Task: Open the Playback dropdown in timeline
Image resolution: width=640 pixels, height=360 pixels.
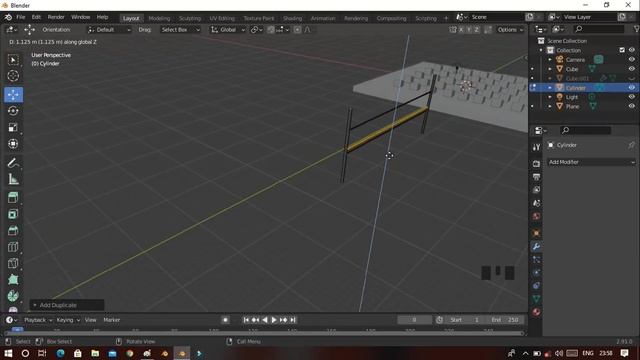Action: [x=38, y=320]
